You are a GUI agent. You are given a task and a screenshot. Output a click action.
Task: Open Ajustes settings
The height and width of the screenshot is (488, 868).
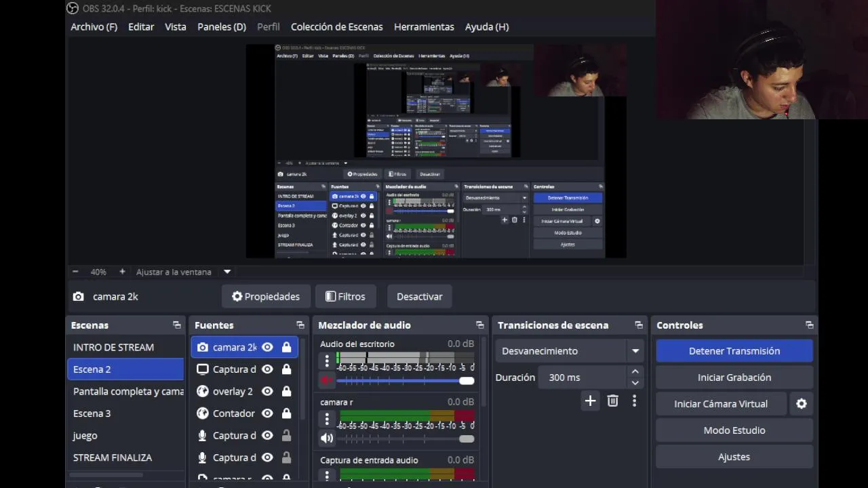[734, 457]
